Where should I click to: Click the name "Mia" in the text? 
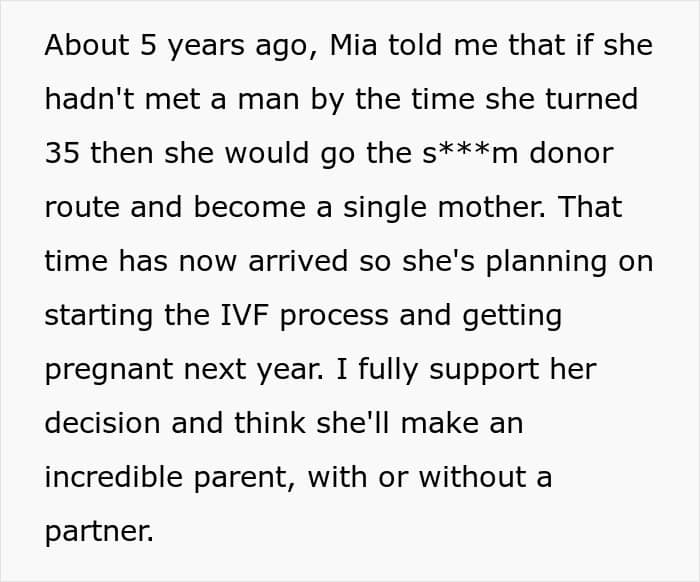click(x=353, y=45)
